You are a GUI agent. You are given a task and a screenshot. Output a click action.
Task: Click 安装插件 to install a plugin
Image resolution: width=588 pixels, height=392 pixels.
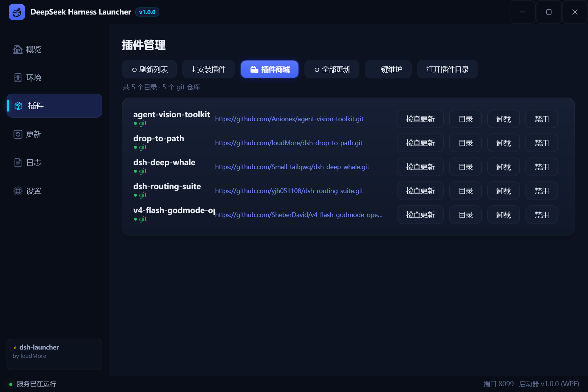(x=209, y=69)
